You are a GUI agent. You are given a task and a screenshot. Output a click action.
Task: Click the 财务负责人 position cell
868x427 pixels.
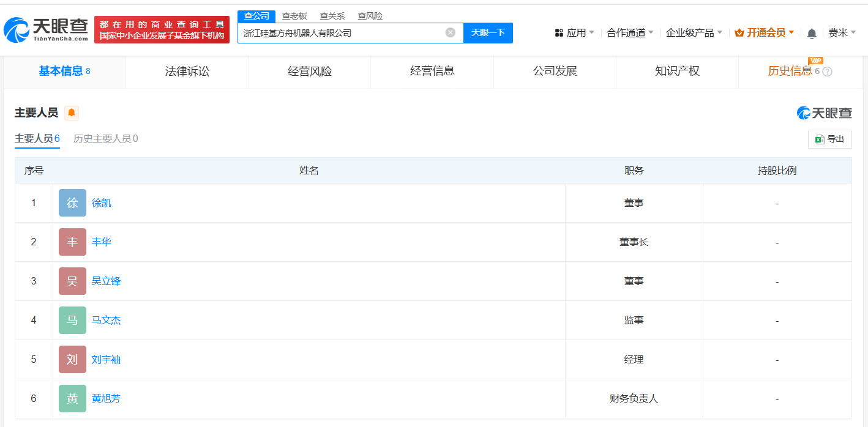[x=634, y=399]
